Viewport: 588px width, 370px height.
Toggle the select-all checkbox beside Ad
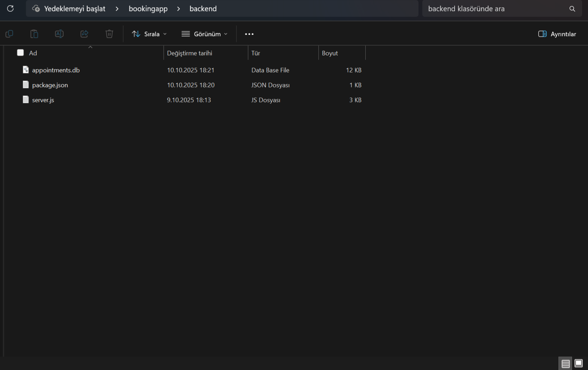pyautogui.click(x=20, y=53)
